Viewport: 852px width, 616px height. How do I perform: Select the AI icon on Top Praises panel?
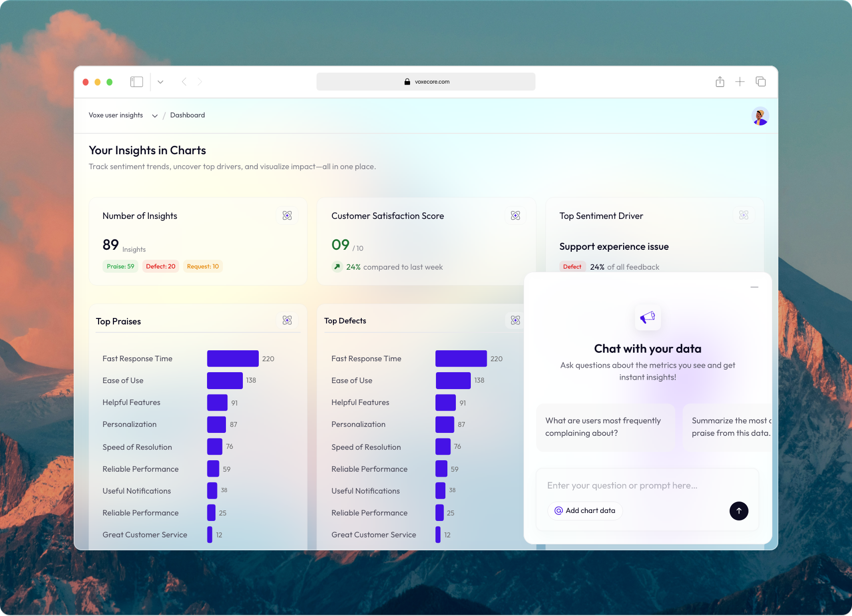[287, 320]
